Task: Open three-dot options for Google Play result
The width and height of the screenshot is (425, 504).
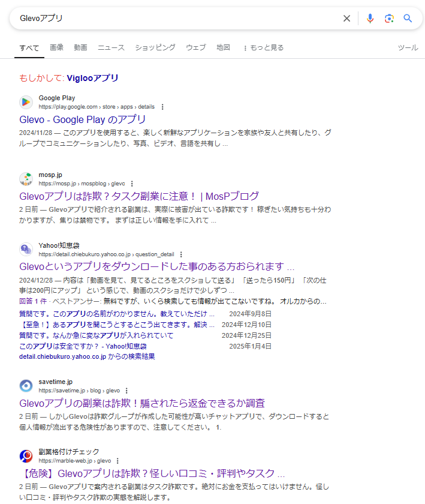Action: 162,107
